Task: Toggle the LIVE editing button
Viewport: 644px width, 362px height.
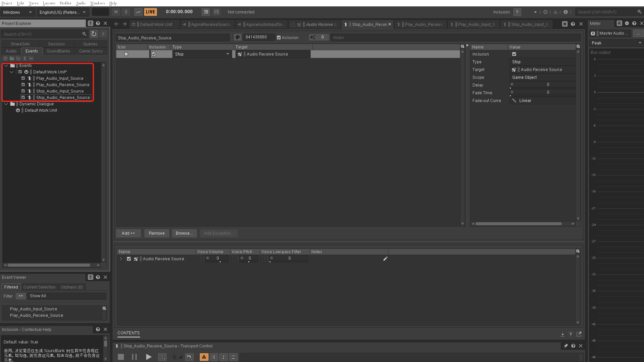Action: tap(150, 12)
